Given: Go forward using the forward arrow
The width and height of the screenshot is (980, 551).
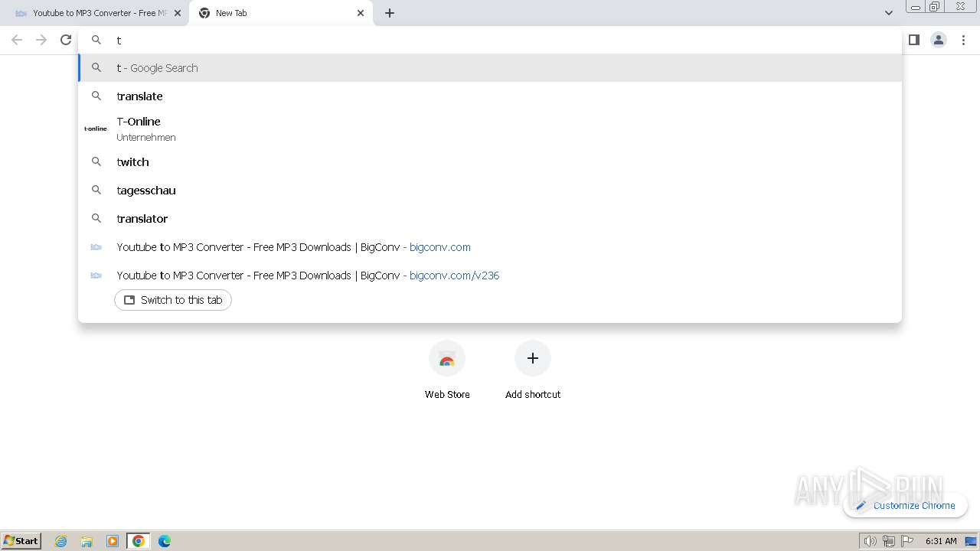Looking at the screenshot, I should point(41,40).
